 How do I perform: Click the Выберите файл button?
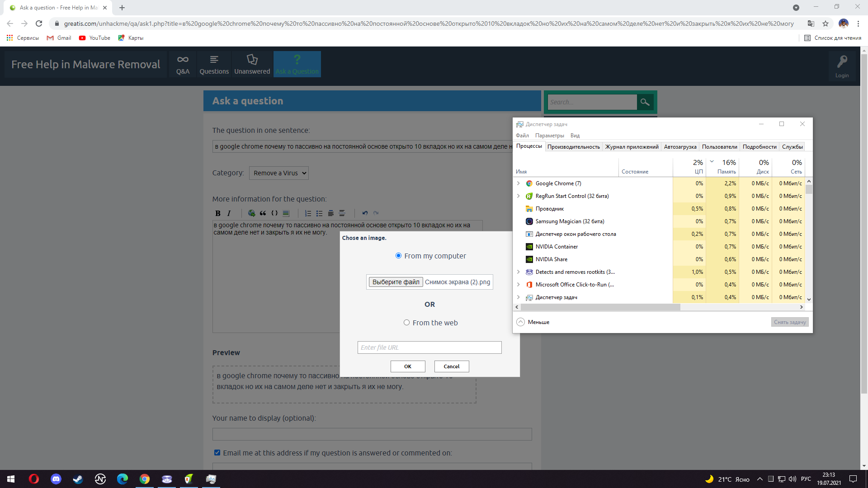click(396, 282)
